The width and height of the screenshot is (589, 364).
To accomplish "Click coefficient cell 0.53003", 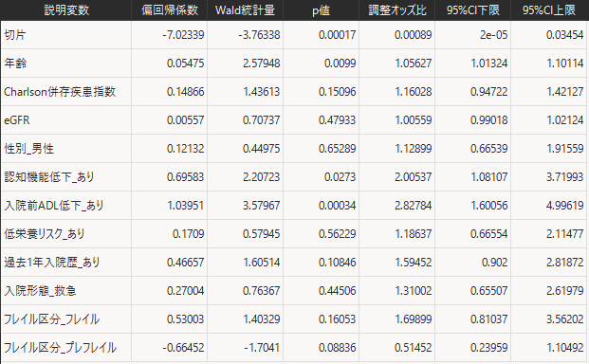I will pos(170,319).
